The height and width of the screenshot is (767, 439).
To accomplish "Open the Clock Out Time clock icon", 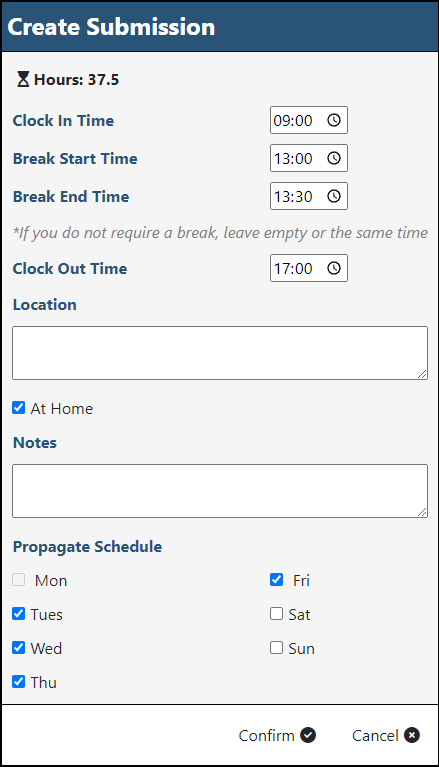I will coord(334,268).
